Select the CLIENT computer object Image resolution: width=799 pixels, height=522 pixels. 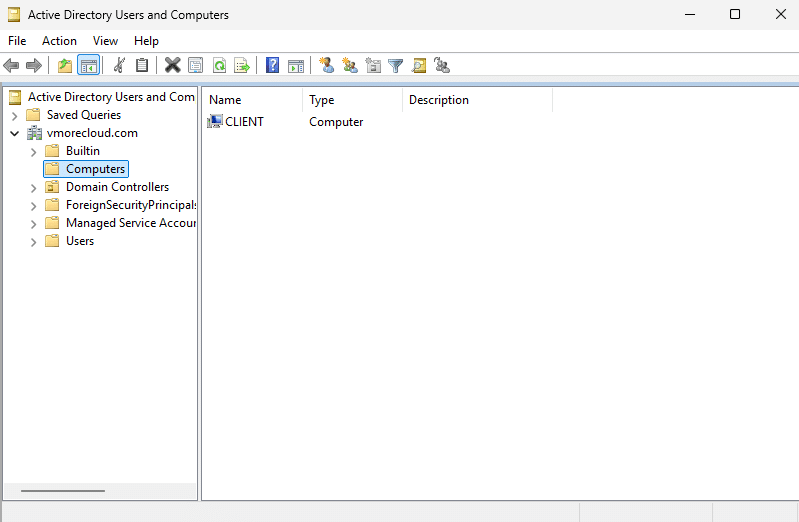tap(244, 122)
